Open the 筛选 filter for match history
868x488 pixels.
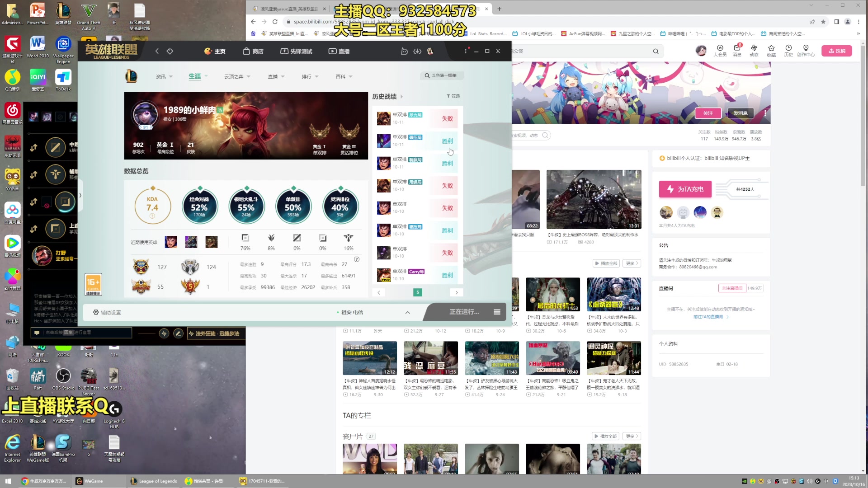pos(453,96)
